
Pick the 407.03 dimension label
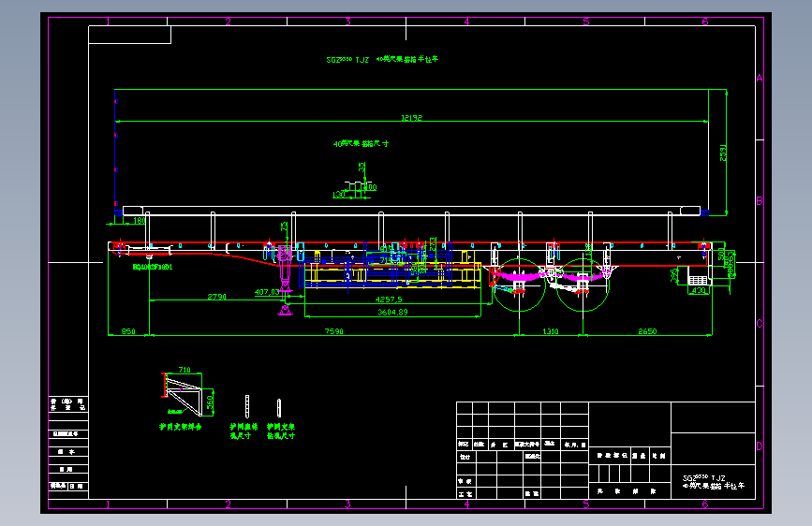267,292
